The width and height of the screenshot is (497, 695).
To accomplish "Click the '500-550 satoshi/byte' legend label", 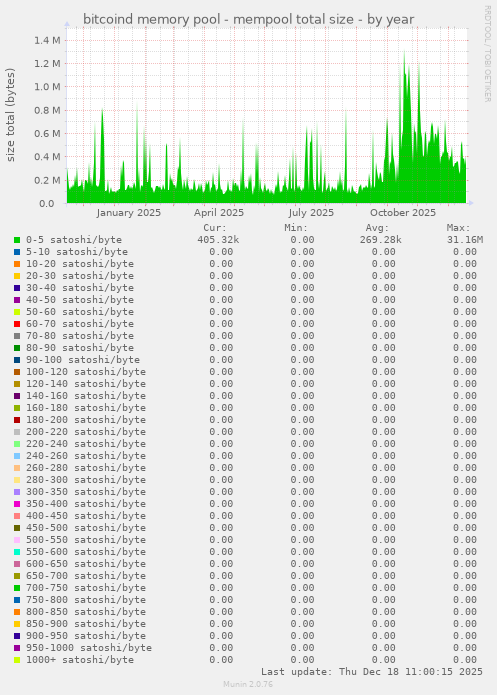I will point(86,539).
